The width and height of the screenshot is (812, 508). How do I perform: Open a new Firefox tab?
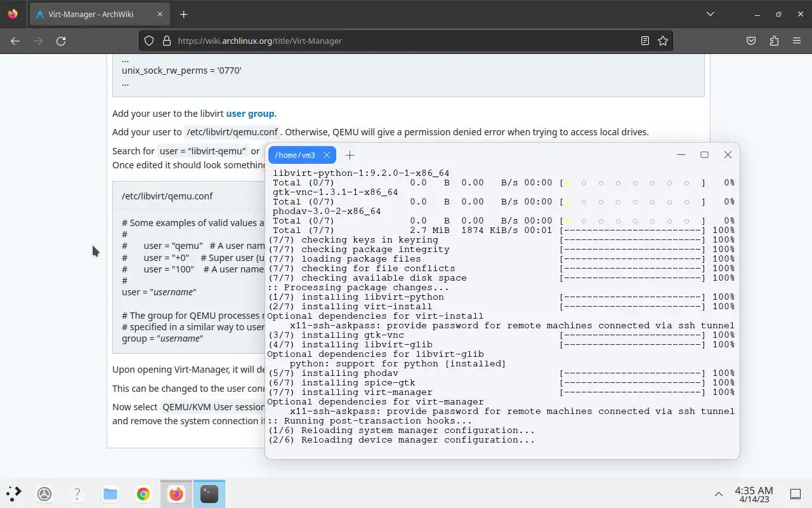coord(183,14)
